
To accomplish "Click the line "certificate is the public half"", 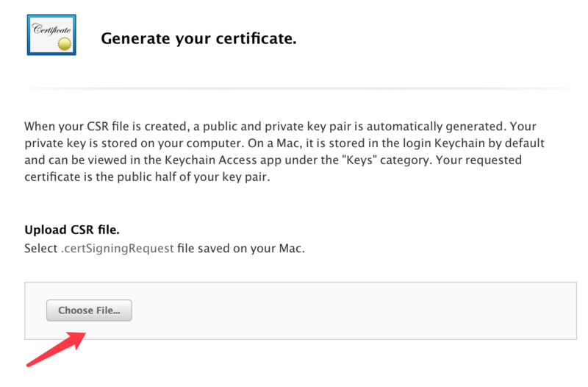I will [147, 177].
